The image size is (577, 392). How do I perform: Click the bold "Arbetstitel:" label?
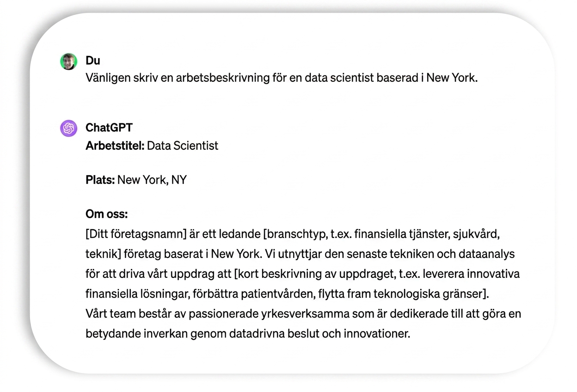(115, 146)
